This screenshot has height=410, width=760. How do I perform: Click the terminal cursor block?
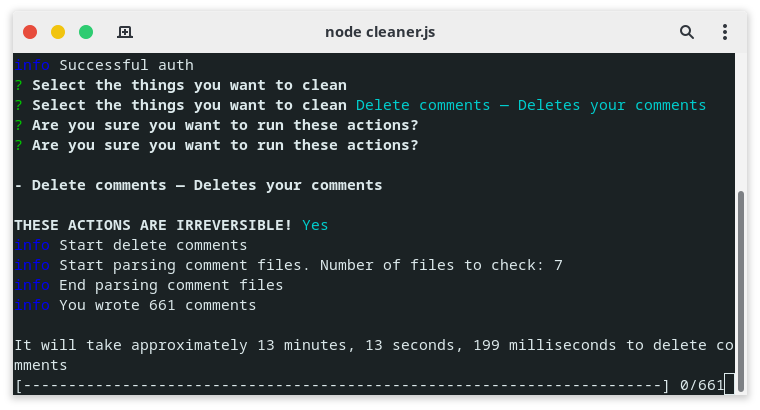pyautogui.click(x=729, y=384)
